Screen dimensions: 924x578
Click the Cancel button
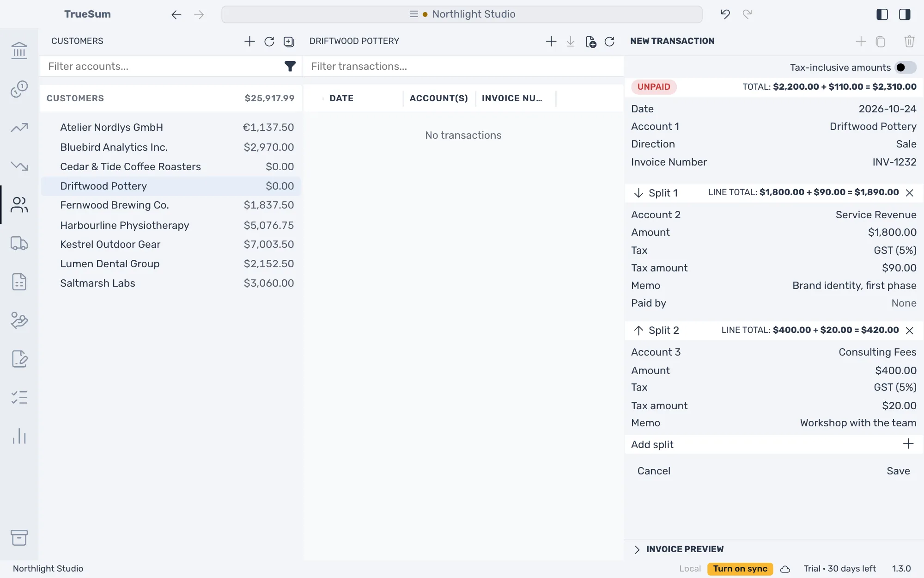click(x=654, y=471)
